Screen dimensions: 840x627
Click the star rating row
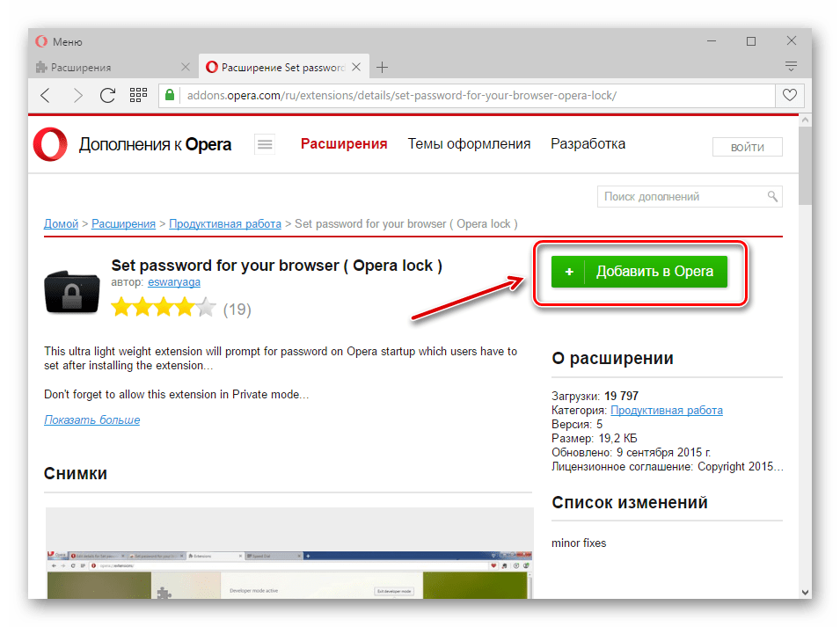pyautogui.click(x=164, y=308)
